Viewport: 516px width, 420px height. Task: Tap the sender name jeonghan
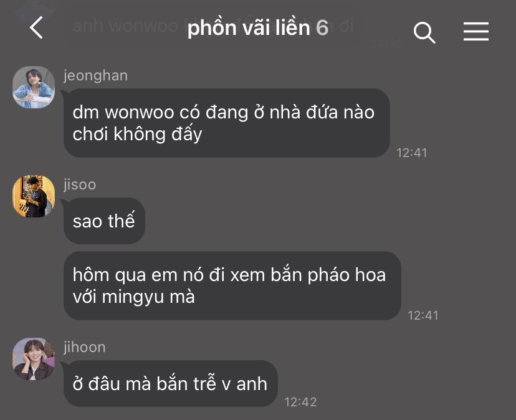tap(96, 76)
